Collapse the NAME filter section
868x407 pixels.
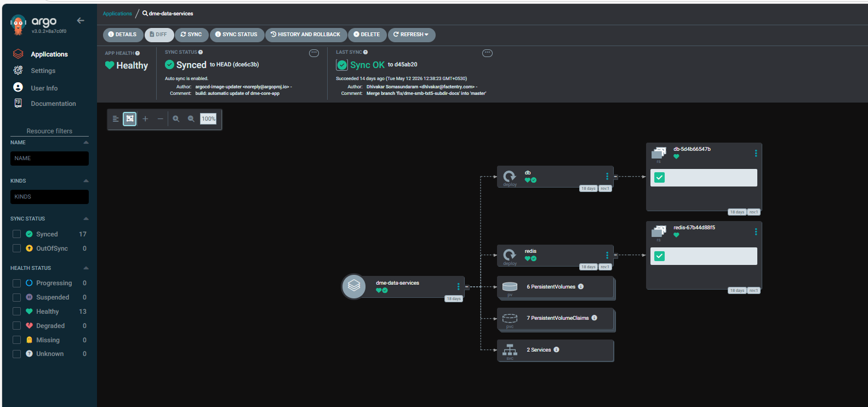click(86, 143)
